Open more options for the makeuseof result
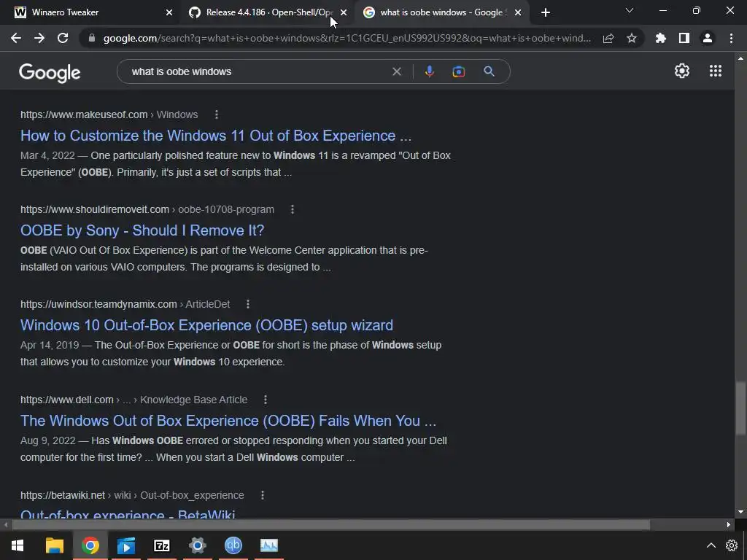747x560 pixels. tap(216, 114)
